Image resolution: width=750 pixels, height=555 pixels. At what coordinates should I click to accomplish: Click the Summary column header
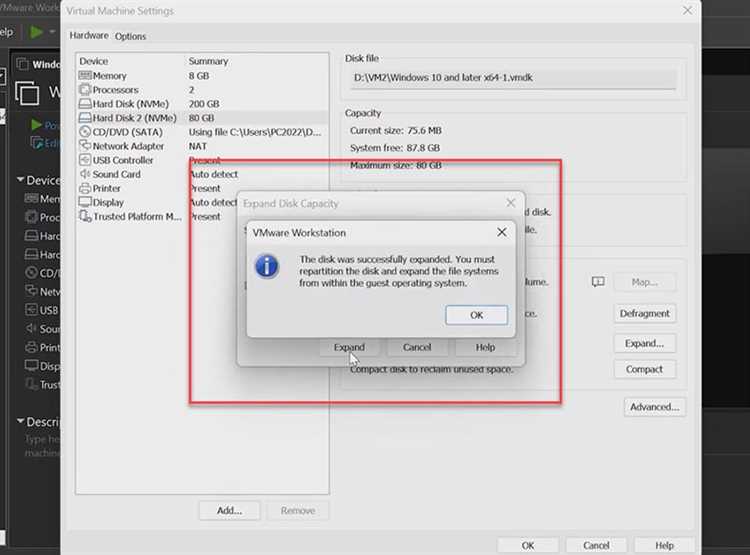[208, 61]
